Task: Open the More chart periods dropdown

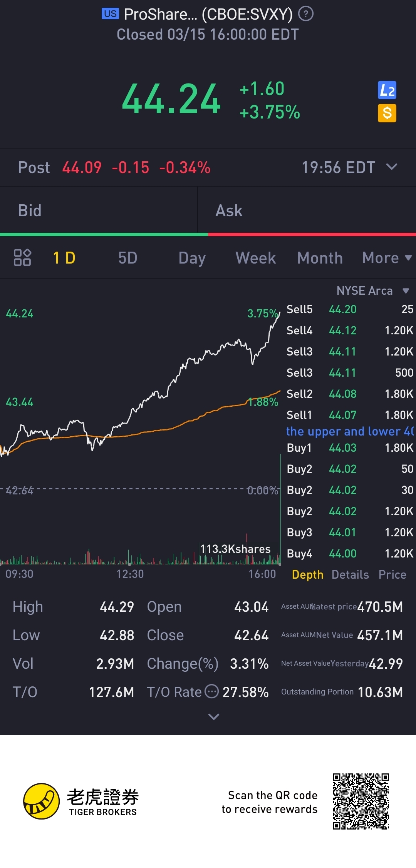Action: point(387,258)
